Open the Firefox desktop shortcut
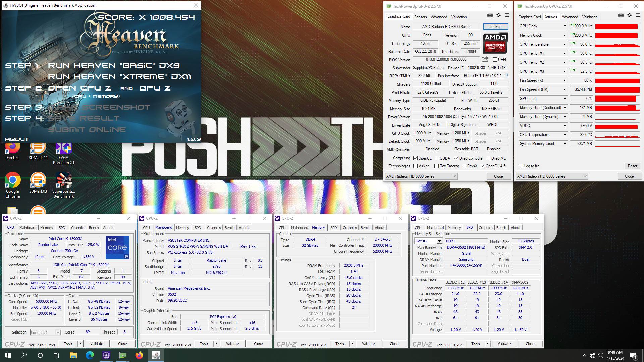The height and width of the screenshot is (362, 644). pyautogui.click(x=12, y=151)
